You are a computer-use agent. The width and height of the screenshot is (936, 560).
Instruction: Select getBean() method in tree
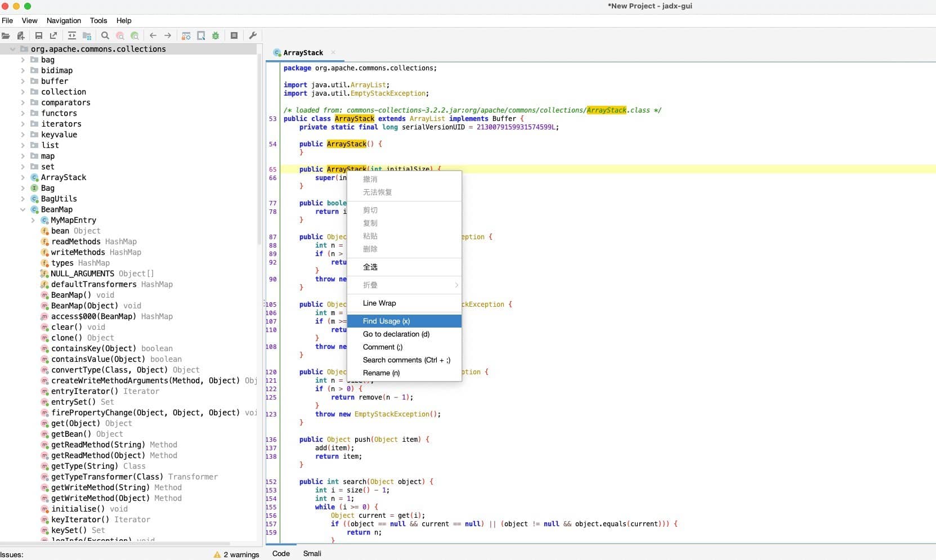[71, 434]
